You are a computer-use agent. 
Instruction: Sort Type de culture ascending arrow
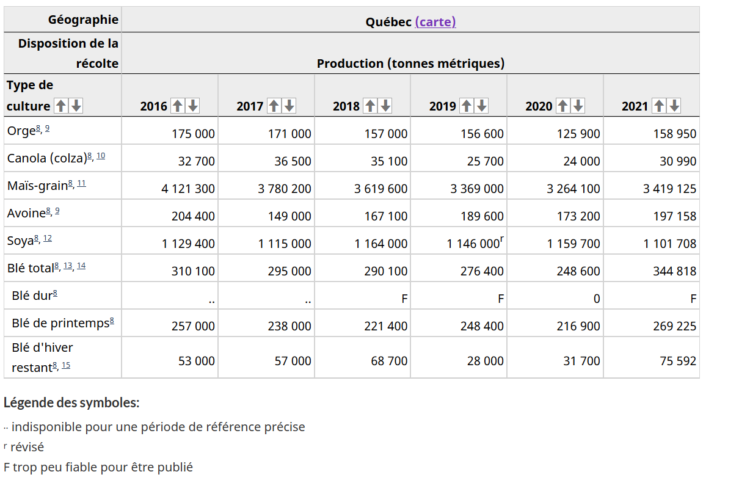61,106
